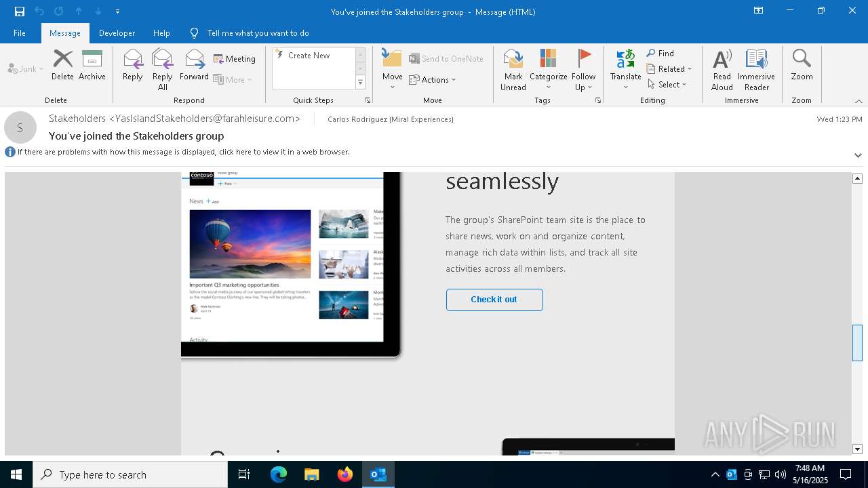Open the Junk dropdown

pyautogui.click(x=26, y=68)
